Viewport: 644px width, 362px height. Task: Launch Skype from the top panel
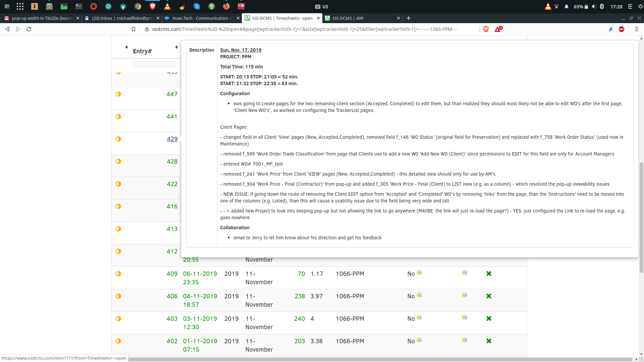(197, 6)
